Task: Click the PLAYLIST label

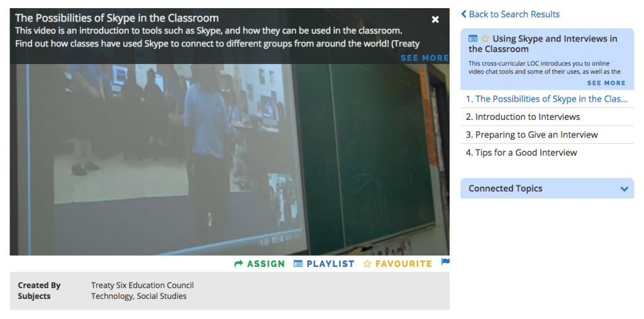Action: tap(330, 264)
